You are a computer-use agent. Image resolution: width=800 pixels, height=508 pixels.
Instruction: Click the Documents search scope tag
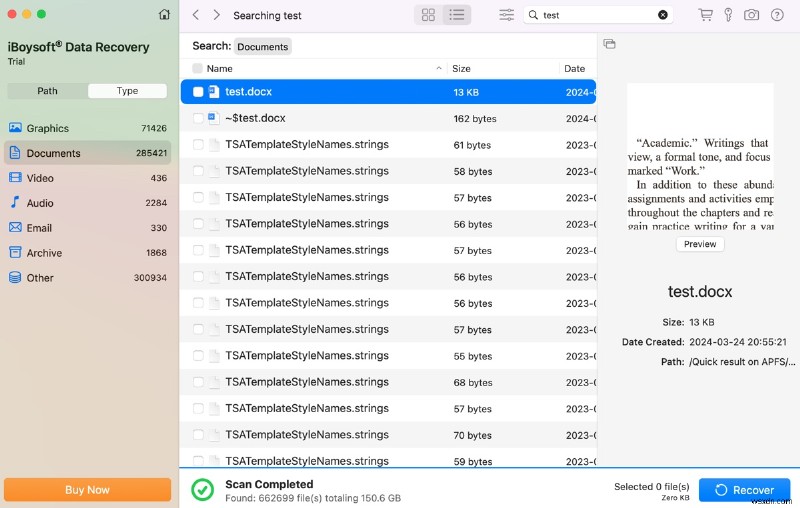(263, 46)
